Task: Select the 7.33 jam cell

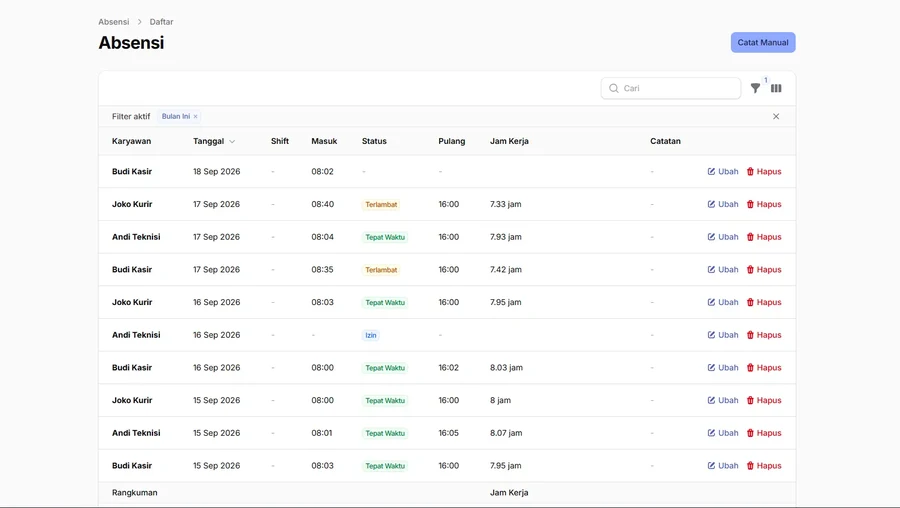Action: [x=506, y=204]
